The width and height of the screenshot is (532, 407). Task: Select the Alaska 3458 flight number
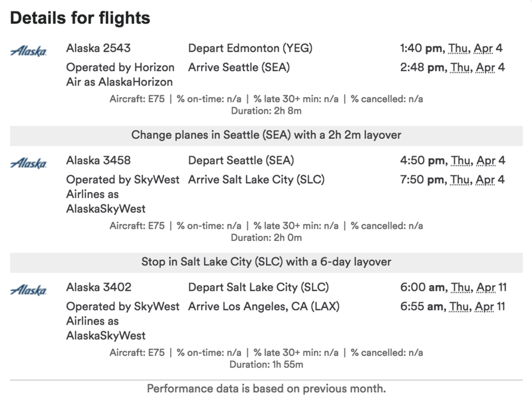click(x=98, y=160)
